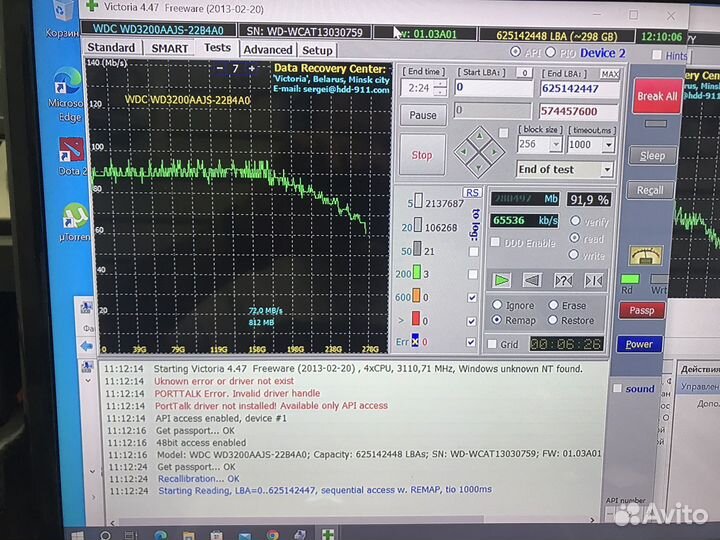This screenshot has width=720, height=540.
Task: Click the Sleep button
Action: pos(652,156)
